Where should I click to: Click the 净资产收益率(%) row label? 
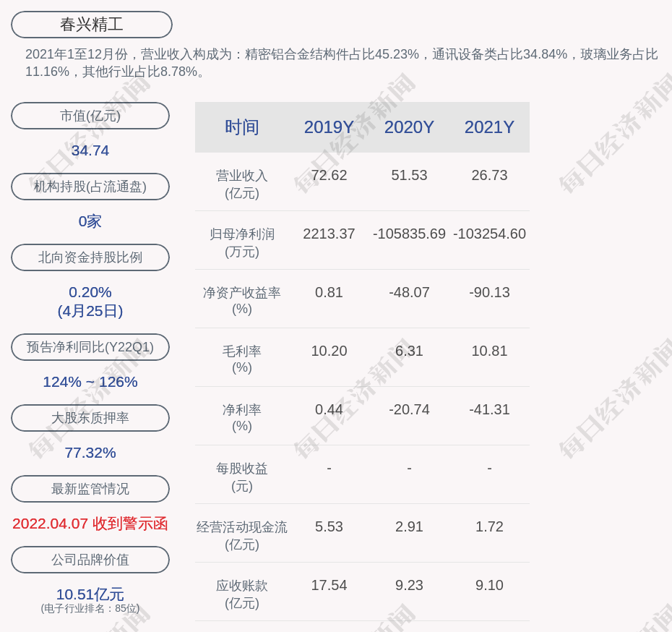[x=241, y=302]
